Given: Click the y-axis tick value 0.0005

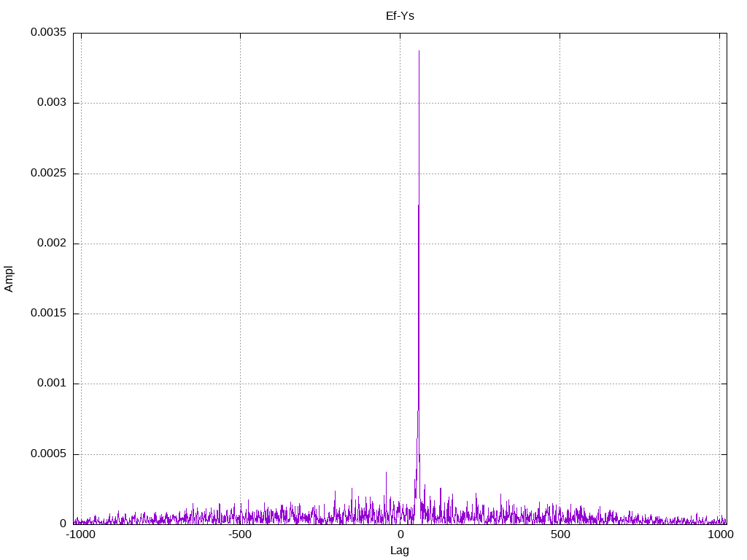Looking at the screenshot, I should pyautogui.click(x=49, y=454).
